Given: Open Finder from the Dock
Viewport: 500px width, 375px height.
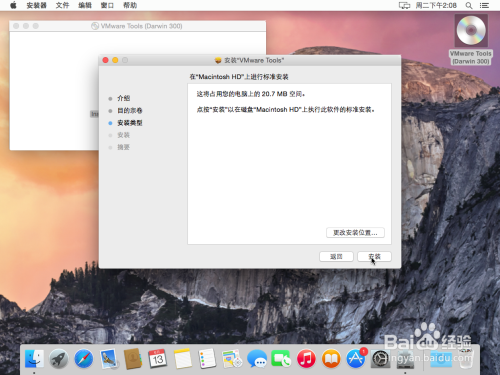Looking at the screenshot, I should [x=34, y=359].
